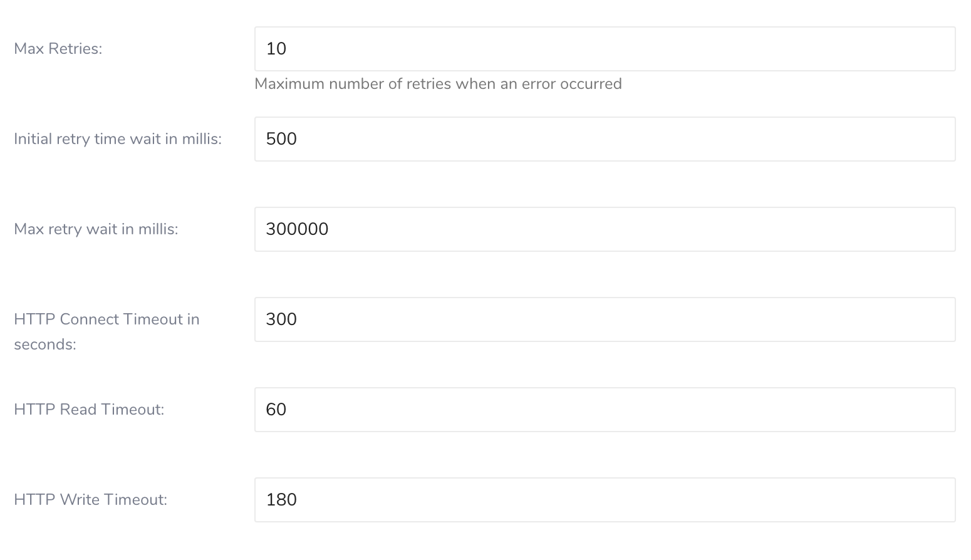Click the value 10 in Max Retries
Viewport: 971px width, 560px height.
pyautogui.click(x=276, y=49)
